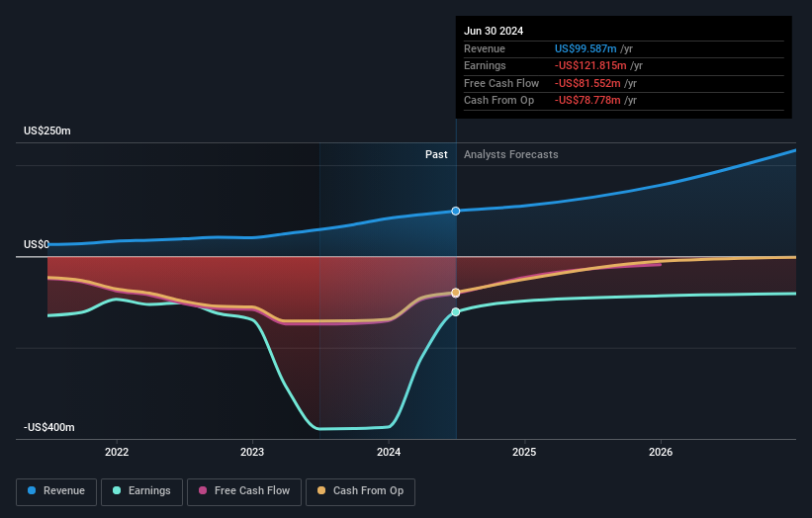Click the US$250m y-axis label
Viewport: 812px width, 518px height.
tap(47, 130)
